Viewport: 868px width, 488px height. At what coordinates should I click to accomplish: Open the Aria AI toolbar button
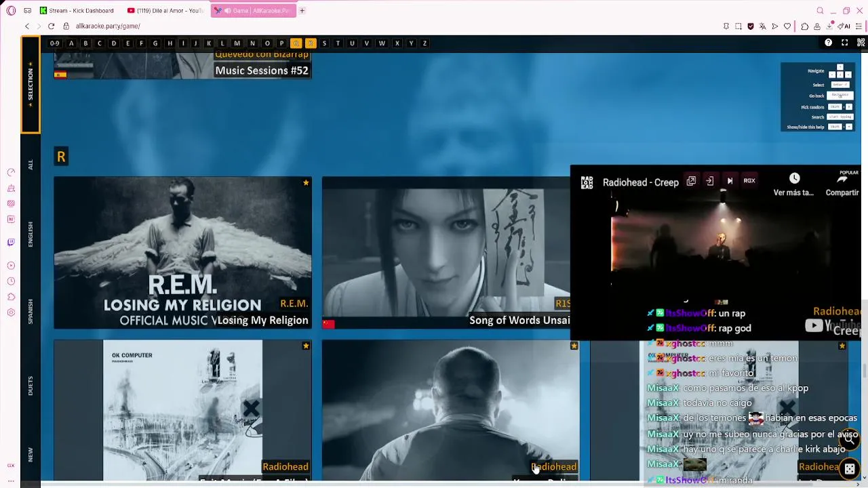click(845, 26)
